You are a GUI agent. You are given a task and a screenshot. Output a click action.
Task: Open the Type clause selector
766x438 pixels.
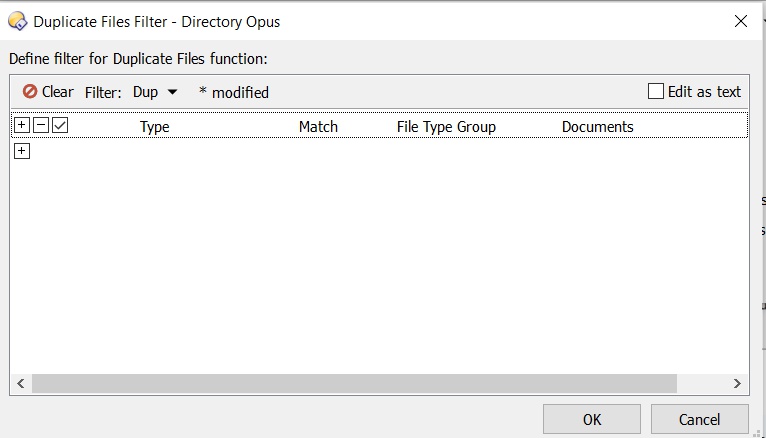click(154, 127)
